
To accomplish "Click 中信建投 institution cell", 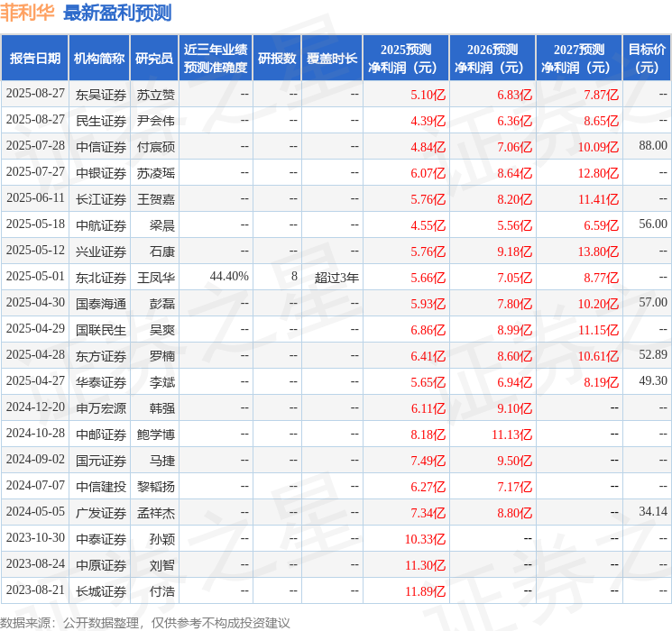I will click(x=101, y=487).
